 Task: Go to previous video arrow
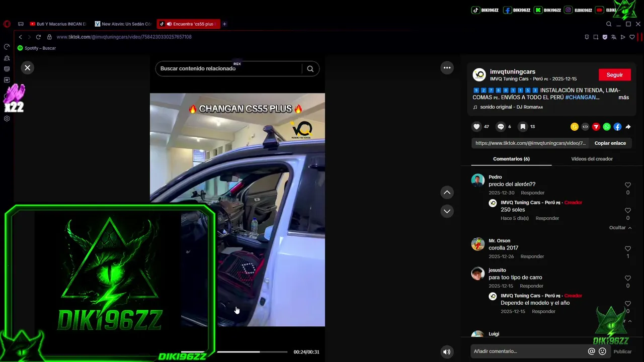(447, 193)
